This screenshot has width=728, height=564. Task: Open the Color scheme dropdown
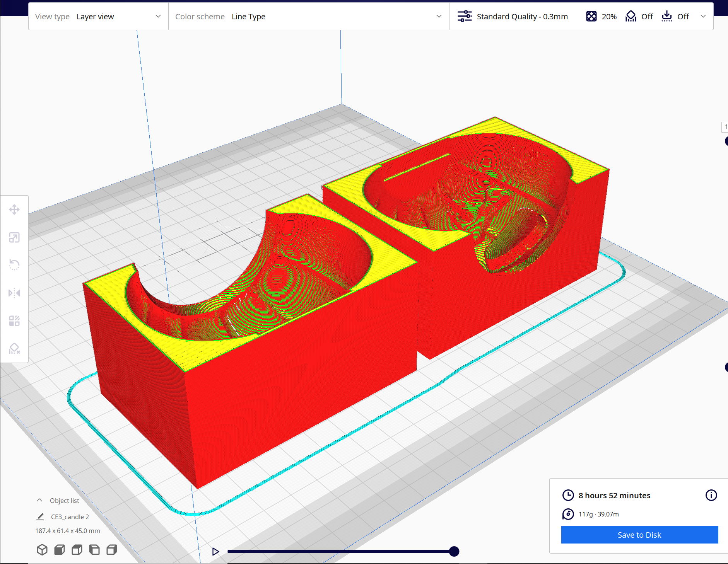click(309, 17)
